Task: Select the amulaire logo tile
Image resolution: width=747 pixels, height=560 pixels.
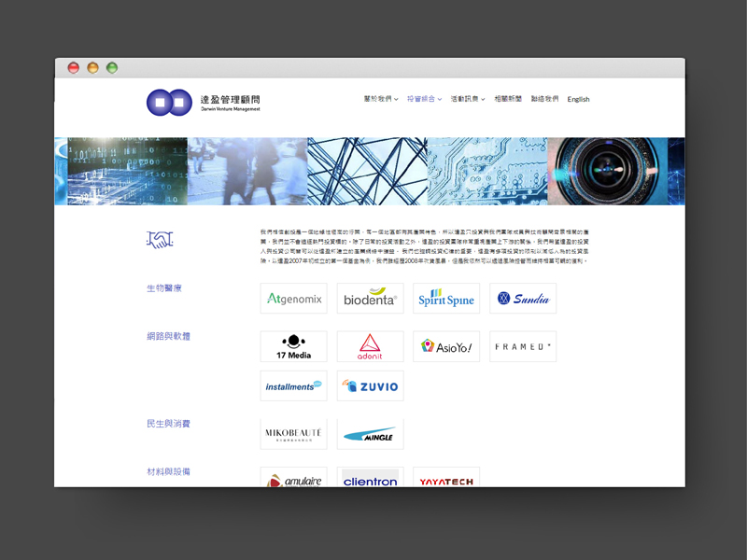Action: (293, 477)
